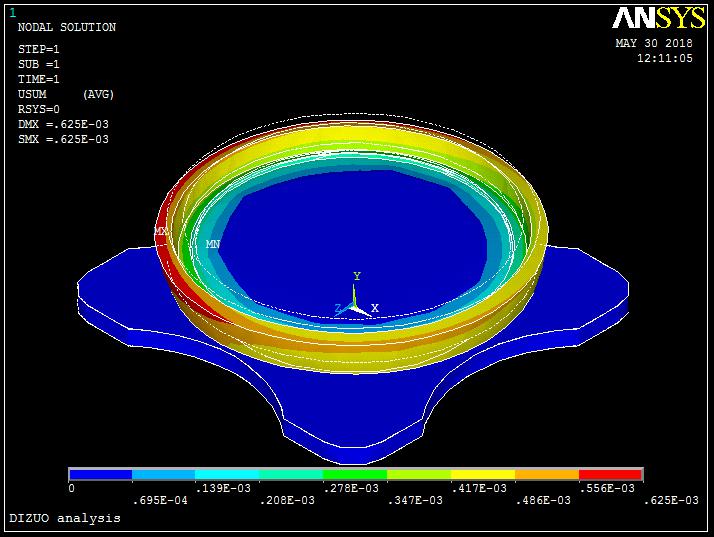
Task: Click the red legend color band
Action: click(610, 475)
